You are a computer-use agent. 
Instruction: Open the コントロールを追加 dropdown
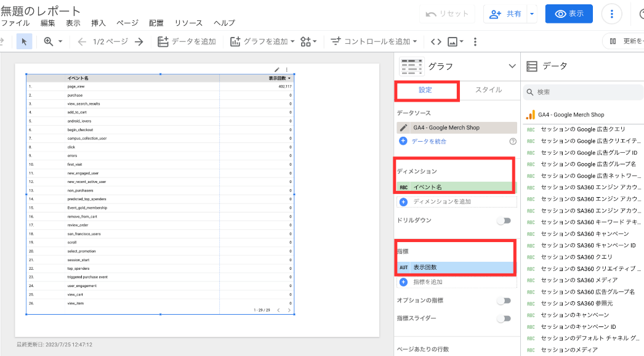[374, 41]
